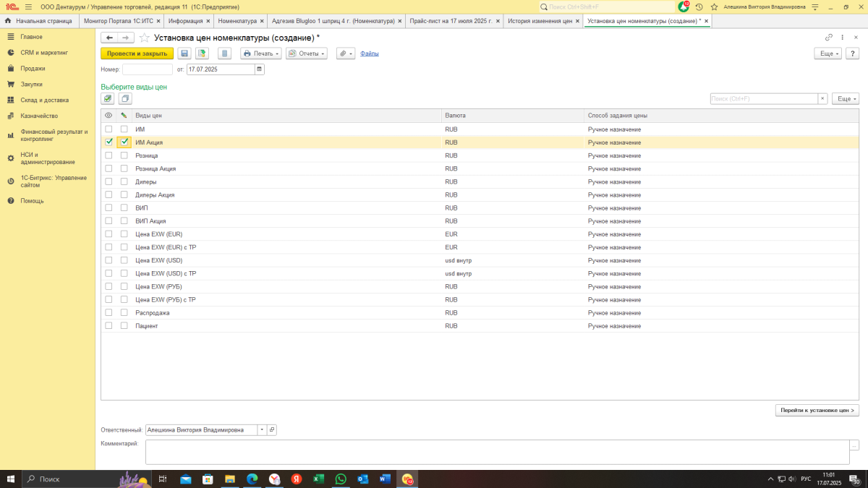Click the post document icon
This screenshot has height=488, width=868.
coord(202,53)
